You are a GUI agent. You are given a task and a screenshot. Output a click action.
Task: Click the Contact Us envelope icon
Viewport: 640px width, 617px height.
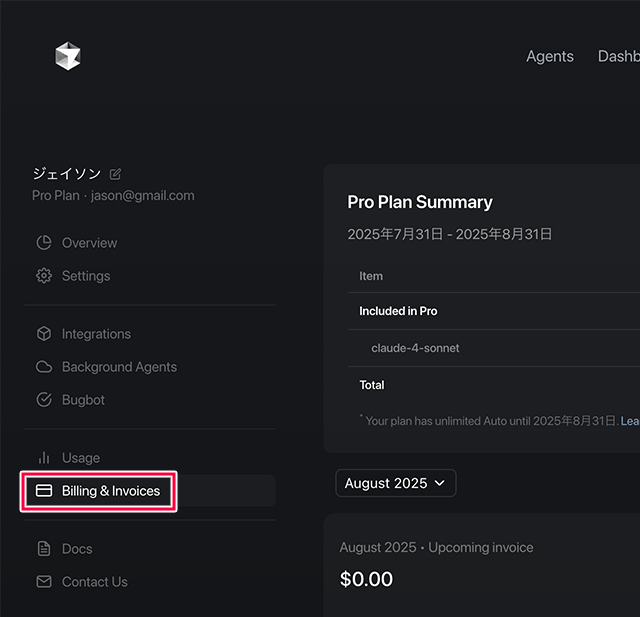pyautogui.click(x=44, y=582)
